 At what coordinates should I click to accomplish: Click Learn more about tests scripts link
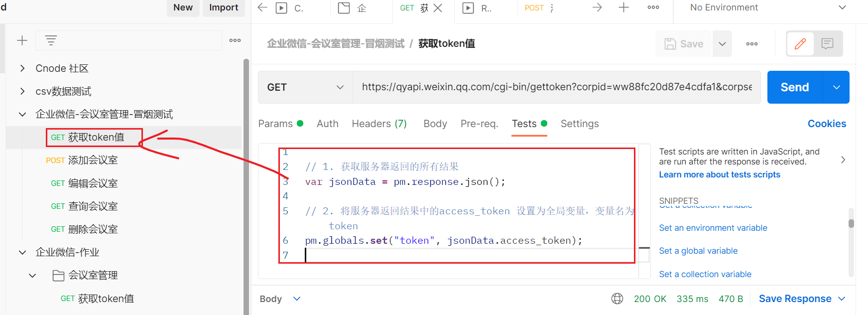tap(720, 174)
